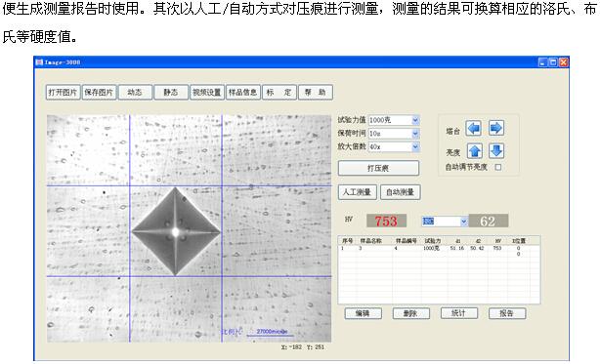Image resolution: width=600 pixels, height=364 pixels.
Task: Click the Image-3000 title bar icon
Action: pyautogui.click(x=39, y=62)
